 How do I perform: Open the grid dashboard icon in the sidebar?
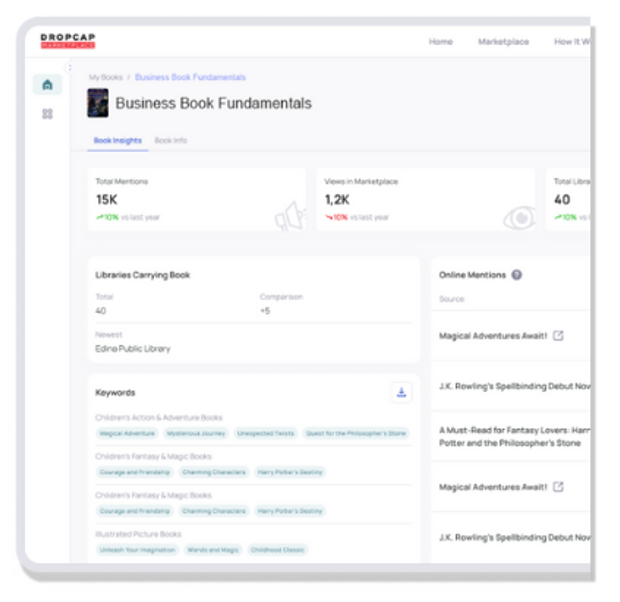tap(47, 114)
